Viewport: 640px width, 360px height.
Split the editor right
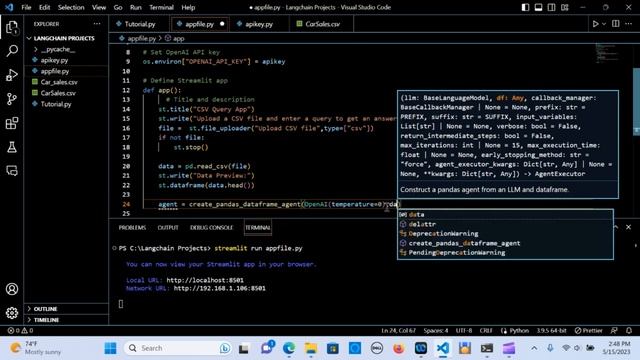[x=616, y=24]
